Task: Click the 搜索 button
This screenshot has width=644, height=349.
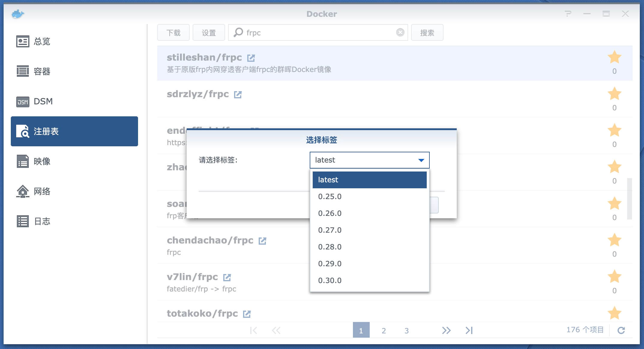Action: coord(427,32)
